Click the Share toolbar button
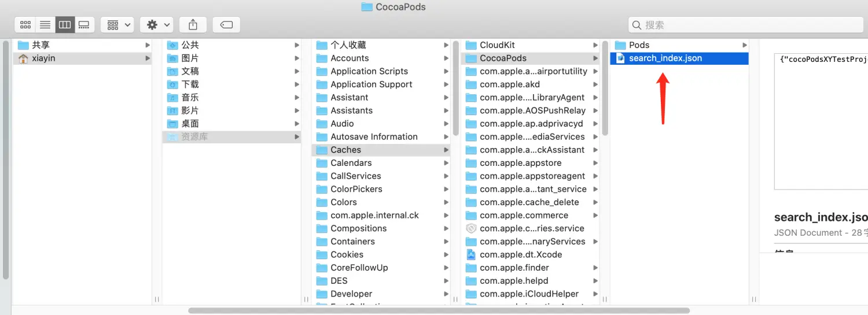This screenshot has width=868, height=315. tap(193, 25)
